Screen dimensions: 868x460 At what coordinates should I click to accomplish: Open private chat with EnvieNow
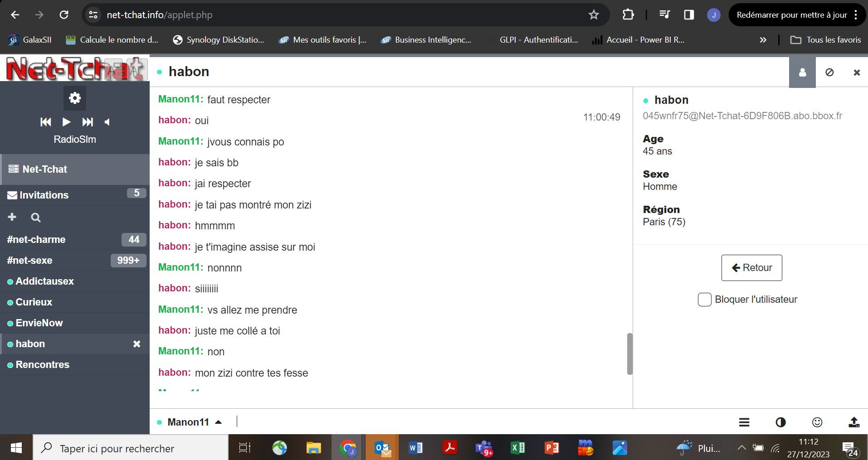coord(75,323)
